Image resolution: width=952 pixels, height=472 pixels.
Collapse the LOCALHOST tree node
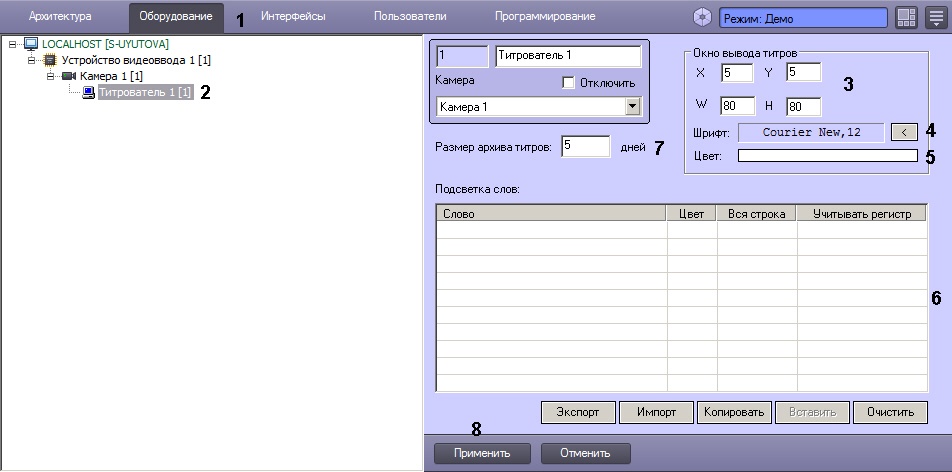tap(13, 44)
